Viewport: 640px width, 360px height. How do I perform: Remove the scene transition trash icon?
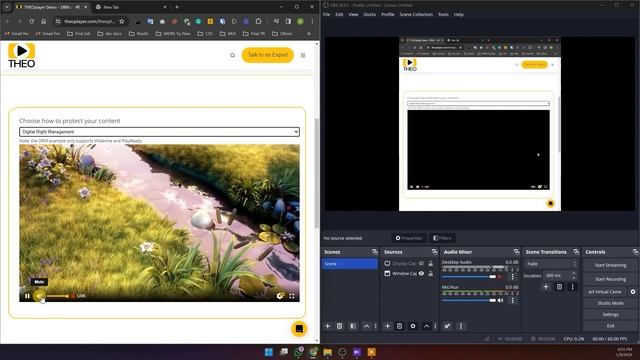pyautogui.click(x=559, y=287)
